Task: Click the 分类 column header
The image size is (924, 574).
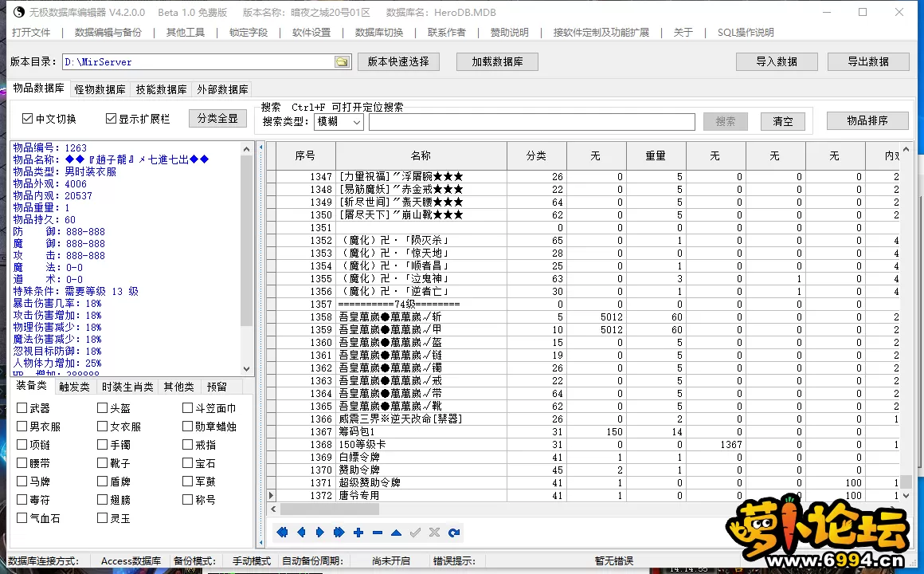Action: [536, 155]
